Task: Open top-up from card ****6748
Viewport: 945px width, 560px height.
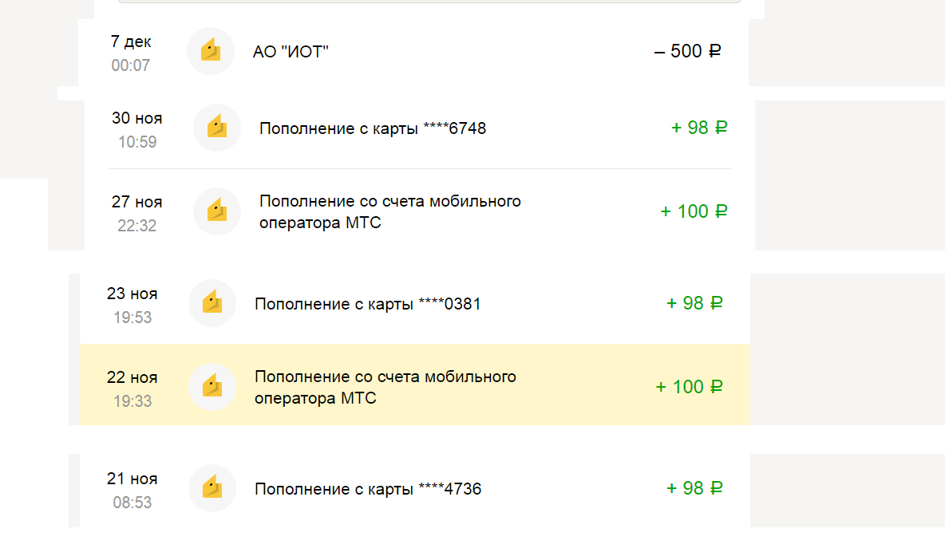Action: (x=373, y=128)
